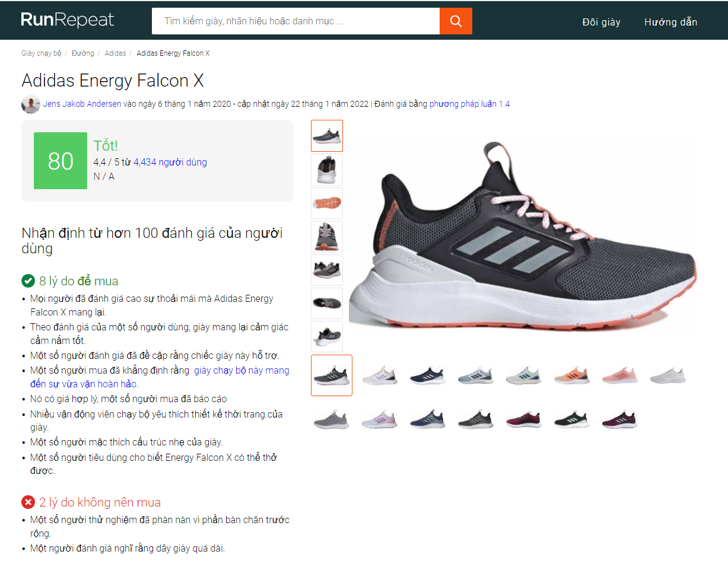Select the top-down view thumbnail
Screen dimensions: 728x567
point(327,303)
